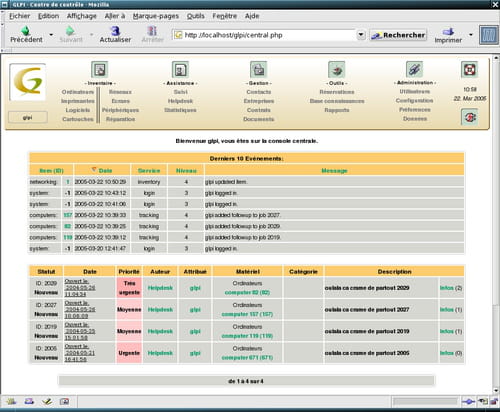The width and height of the screenshot is (500, 412).
Task: Reload the page with Actualiser
Action: (x=115, y=34)
